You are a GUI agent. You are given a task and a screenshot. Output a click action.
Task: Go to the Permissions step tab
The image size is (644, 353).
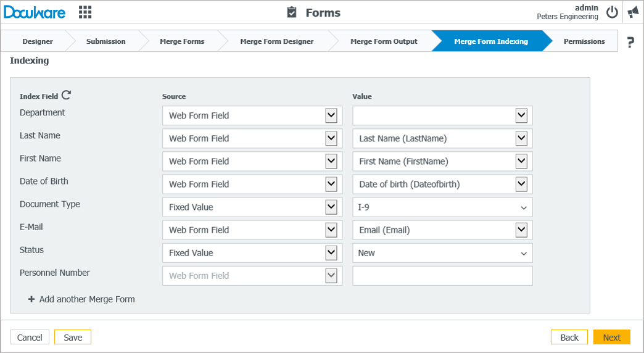pos(584,41)
